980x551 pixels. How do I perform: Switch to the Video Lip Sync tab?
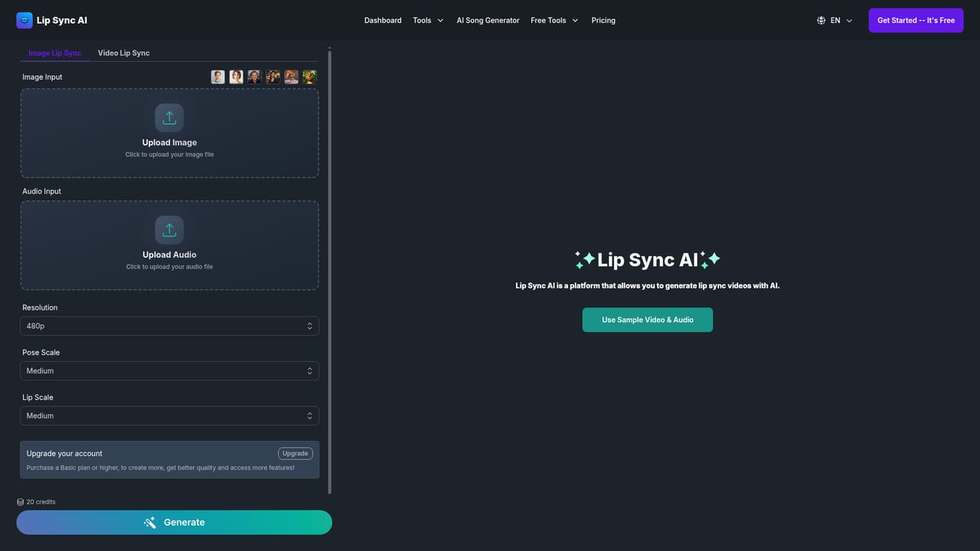point(124,53)
